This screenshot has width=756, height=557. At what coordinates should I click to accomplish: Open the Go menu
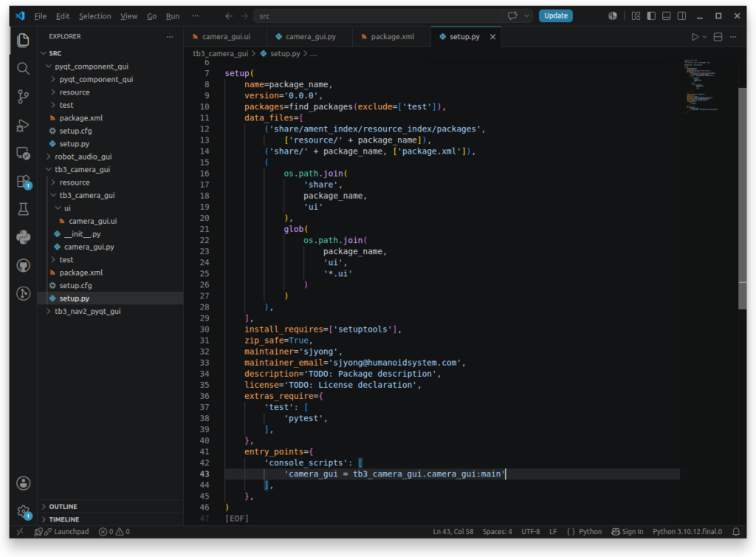[x=152, y=16]
